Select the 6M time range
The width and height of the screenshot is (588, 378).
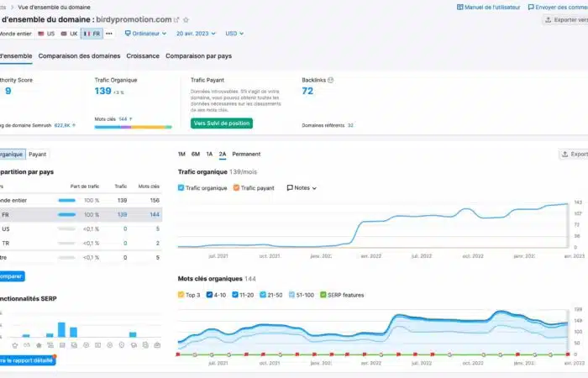(x=196, y=155)
